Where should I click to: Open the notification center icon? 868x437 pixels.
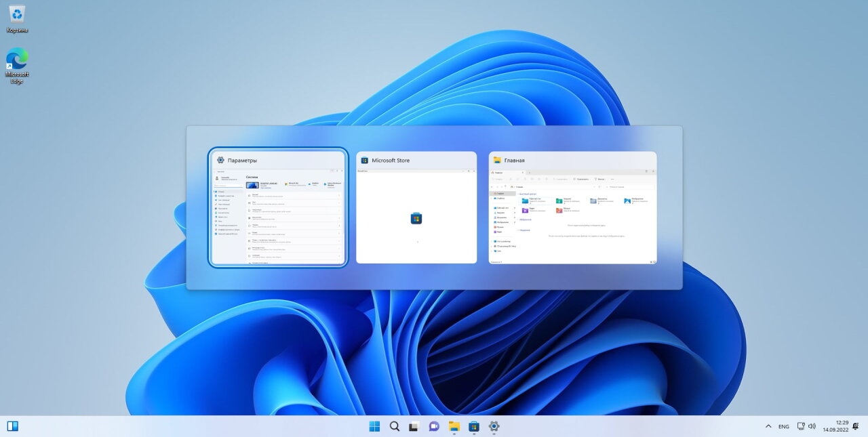coord(857,426)
